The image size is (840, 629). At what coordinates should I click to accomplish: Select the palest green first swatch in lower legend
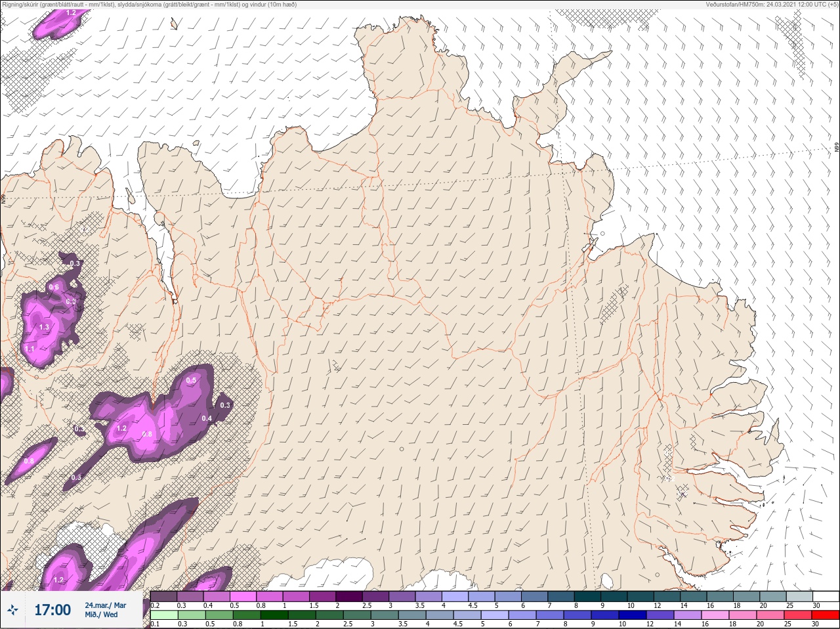tap(164, 615)
